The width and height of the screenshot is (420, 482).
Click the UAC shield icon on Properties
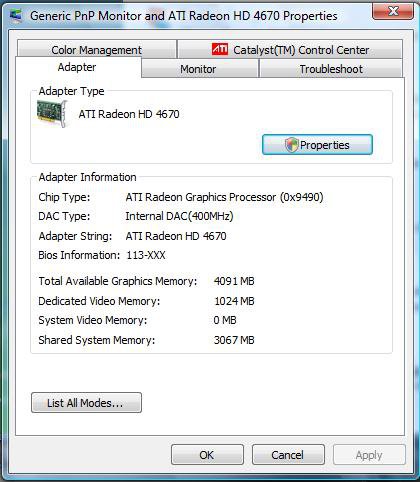point(291,145)
